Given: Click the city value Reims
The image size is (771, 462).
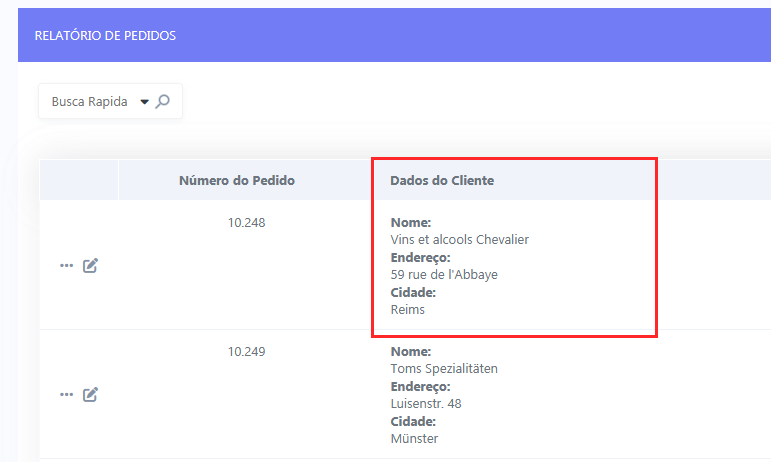Looking at the screenshot, I should click(408, 310).
